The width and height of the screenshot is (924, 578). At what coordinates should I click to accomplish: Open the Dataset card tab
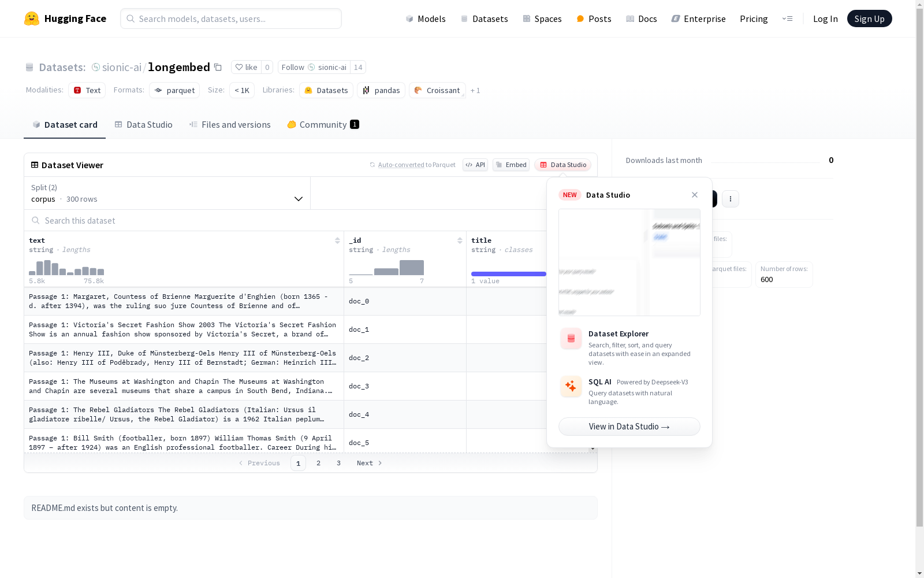65,125
